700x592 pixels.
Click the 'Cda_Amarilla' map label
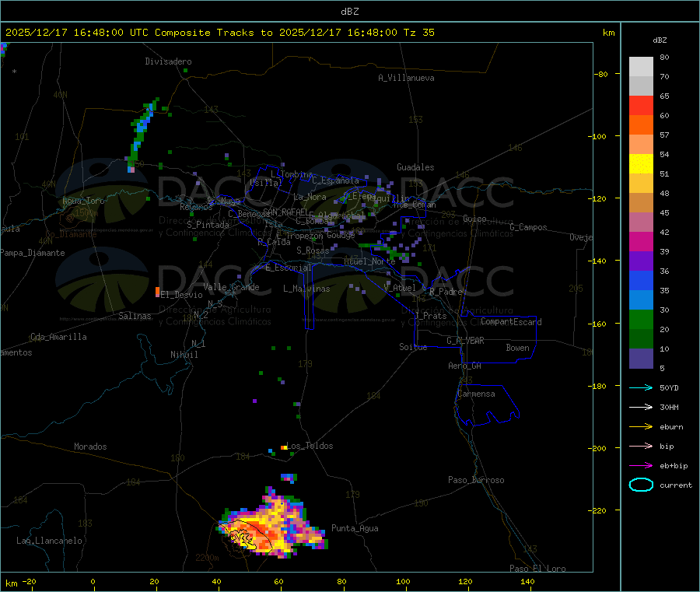58,337
